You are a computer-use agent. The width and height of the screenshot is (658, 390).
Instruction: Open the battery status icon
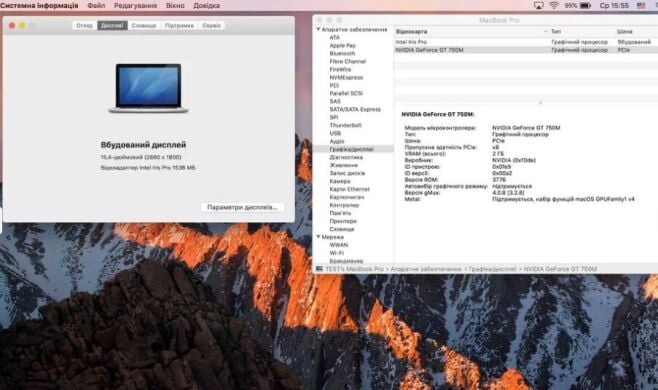point(585,5)
